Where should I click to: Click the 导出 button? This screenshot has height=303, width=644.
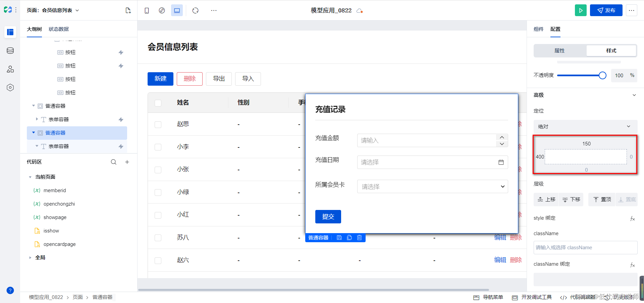(219, 79)
